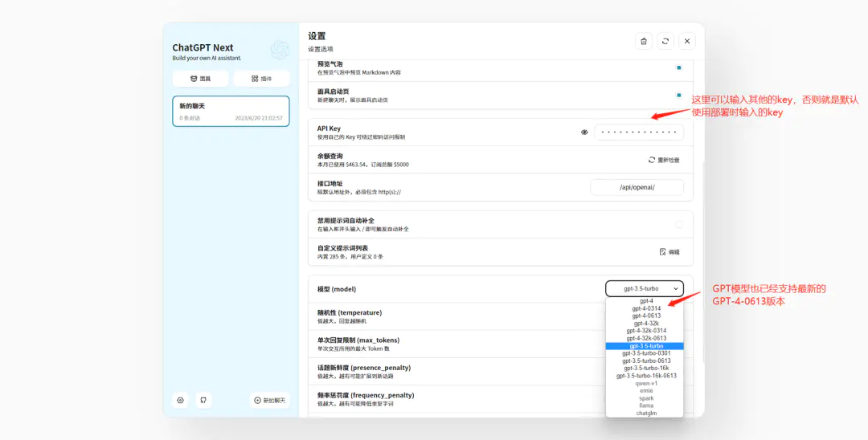The image size is (868, 440).
Task: Start a new chat with 新的聊天 button
Action: [x=269, y=400]
